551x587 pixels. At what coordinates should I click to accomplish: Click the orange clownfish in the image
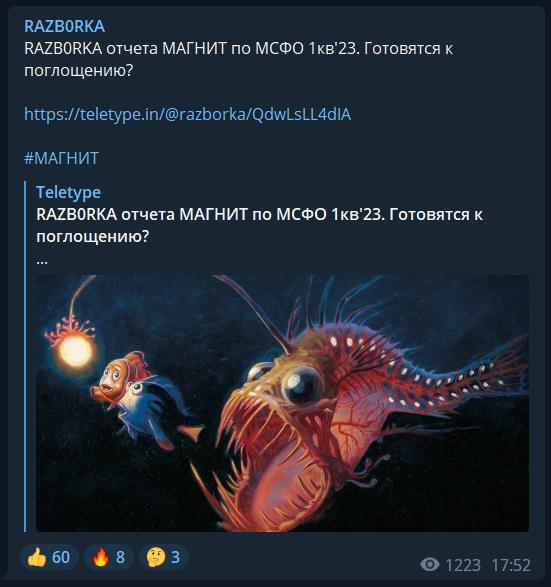(120, 377)
